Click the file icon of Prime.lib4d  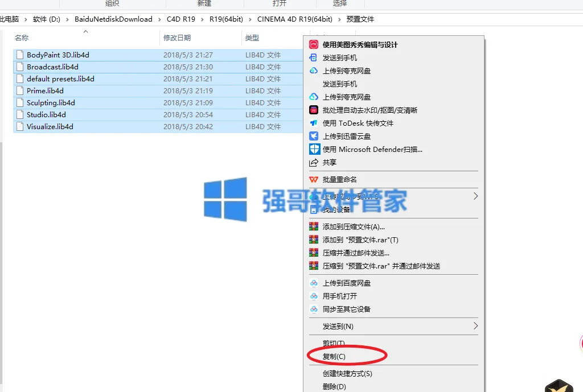pyautogui.click(x=20, y=90)
